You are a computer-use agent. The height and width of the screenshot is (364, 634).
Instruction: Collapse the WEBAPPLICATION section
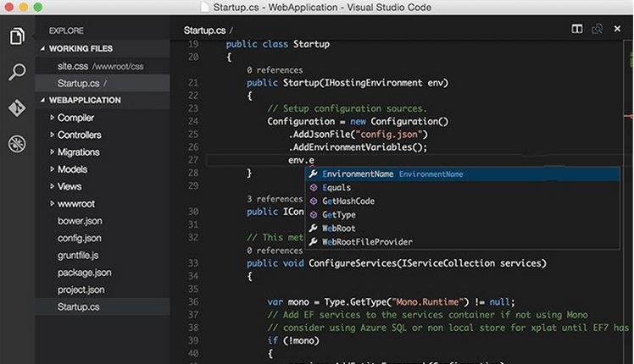click(x=43, y=100)
